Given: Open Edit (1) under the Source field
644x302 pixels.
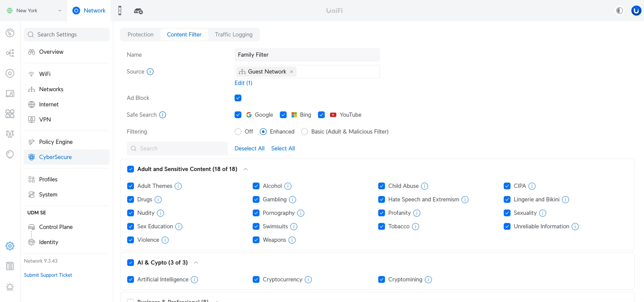Looking at the screenshot, I should pos(243,83).
